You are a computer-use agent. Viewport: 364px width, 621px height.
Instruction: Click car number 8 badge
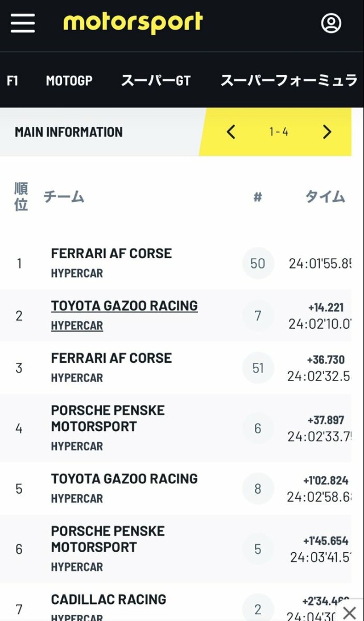pos(258,488)
